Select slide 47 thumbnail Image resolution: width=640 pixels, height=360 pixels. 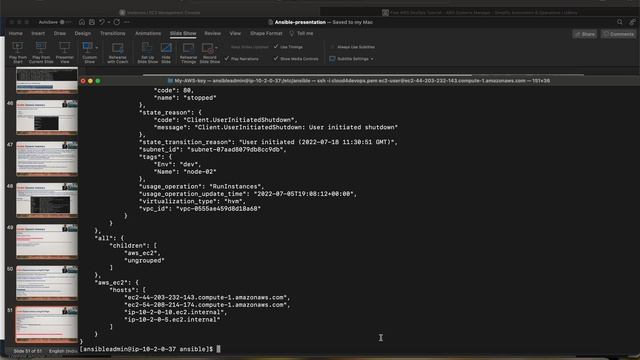click(x=47, y=159)
